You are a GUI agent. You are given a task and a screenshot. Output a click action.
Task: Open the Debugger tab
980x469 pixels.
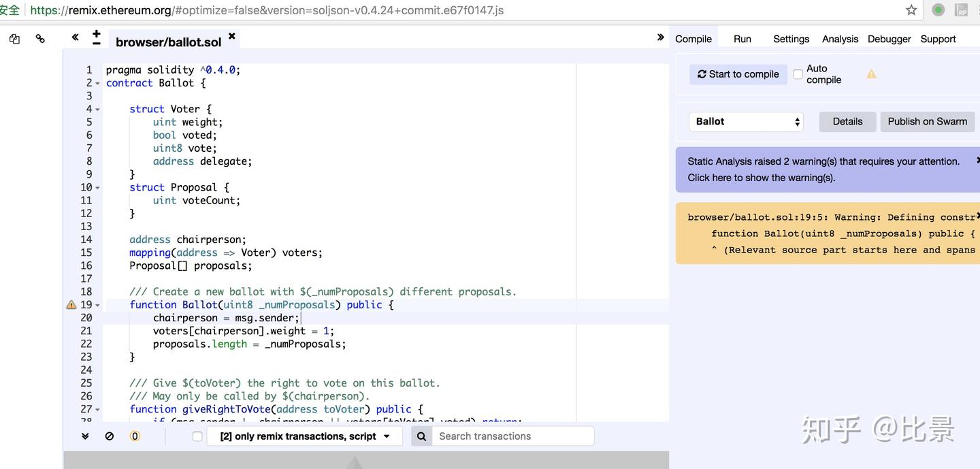tap(889, 39)
